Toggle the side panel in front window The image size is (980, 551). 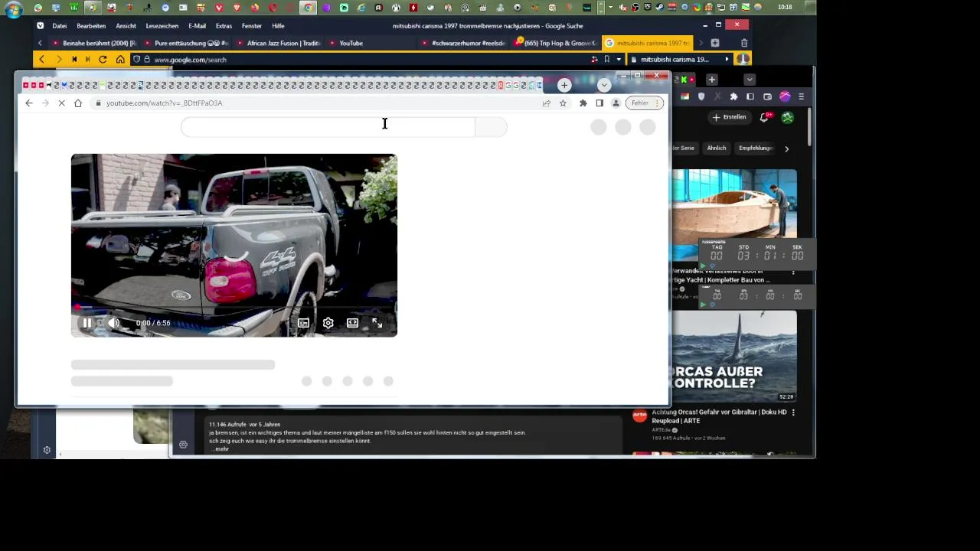599,103
